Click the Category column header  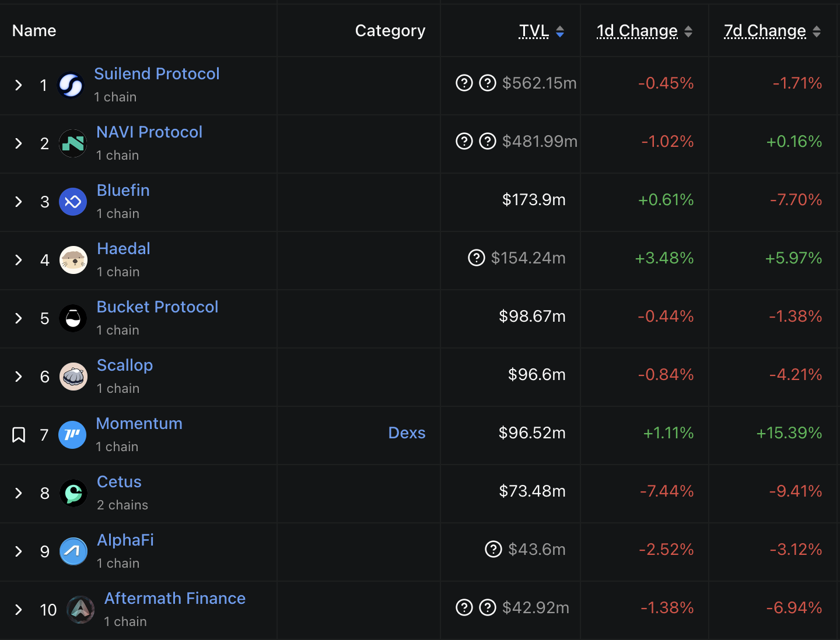pyautogui.click(x=390, y=30)
